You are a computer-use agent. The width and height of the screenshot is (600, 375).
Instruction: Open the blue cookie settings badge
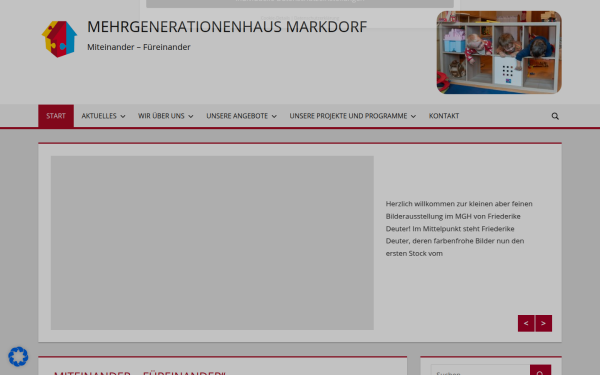tap(18, 357)
